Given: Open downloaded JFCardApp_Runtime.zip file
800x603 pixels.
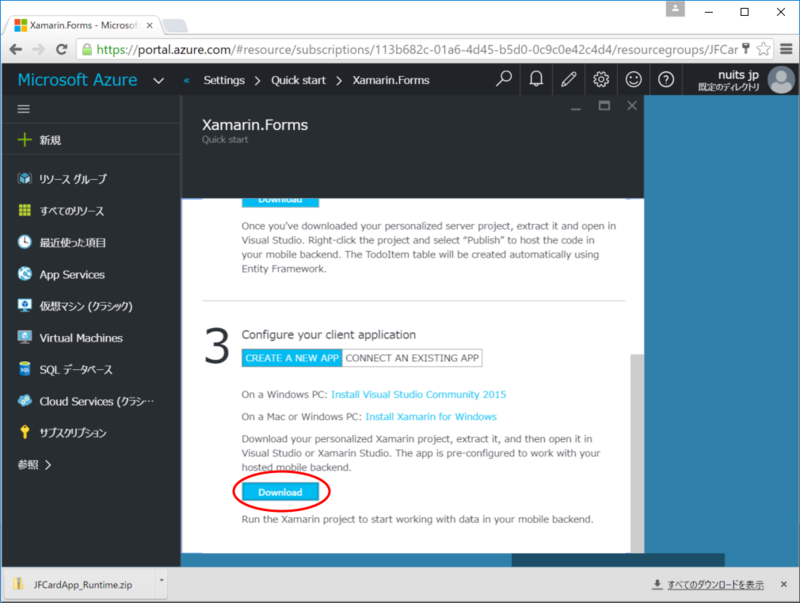Looking at the screenshot, I should (x=79, y=585).
